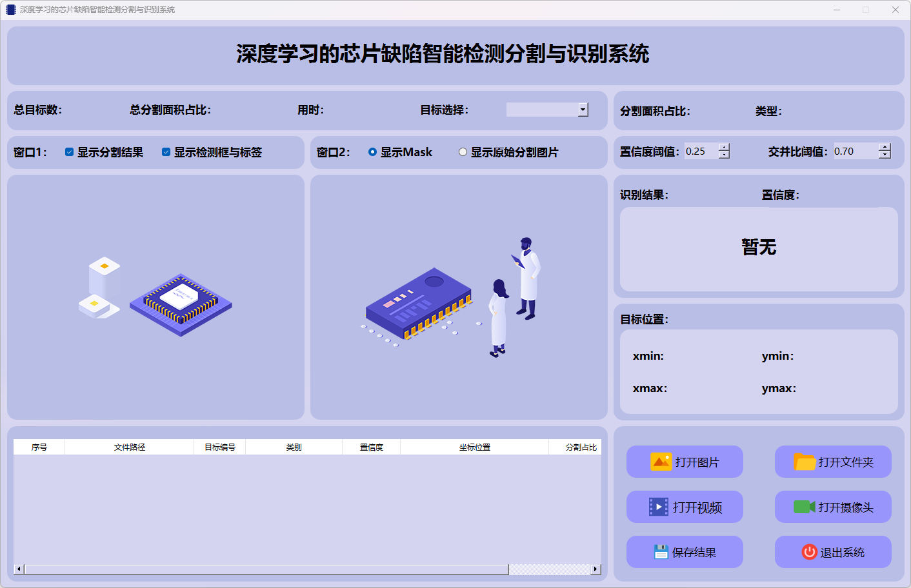Image resolution: width=911 pixels, height=588 pixels.
Task: Click the table scrollbar left arrow
Action: click(19, 569)
